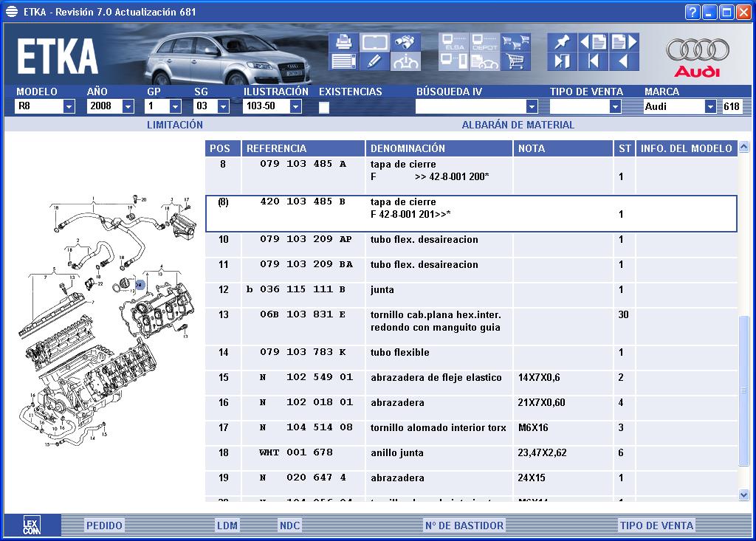Select junta row 036 115 111 B
This screenshot has height=541, width=756.
[x=471, y=295]
